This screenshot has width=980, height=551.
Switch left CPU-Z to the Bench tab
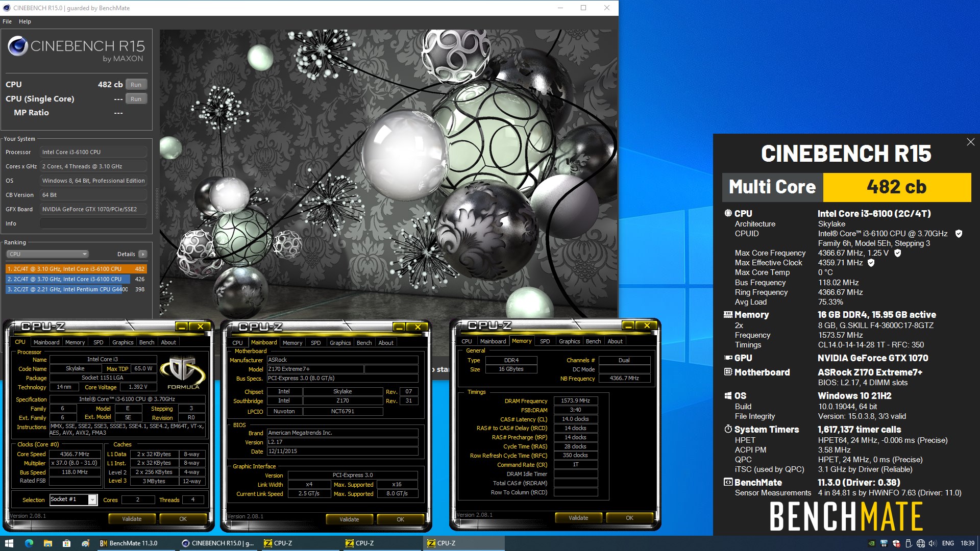(x=146, y=342)
